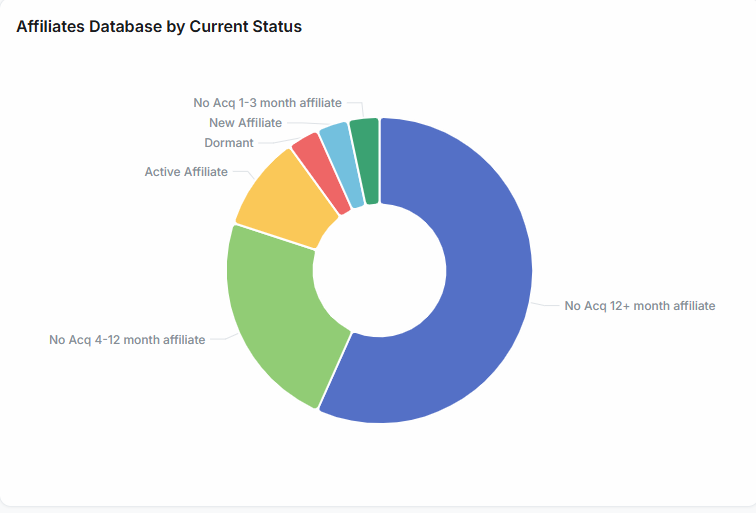The height and width of the screenshot is (513, 756).
Task: Select the "Active Affiliate" text label
Action: (186, 172)
